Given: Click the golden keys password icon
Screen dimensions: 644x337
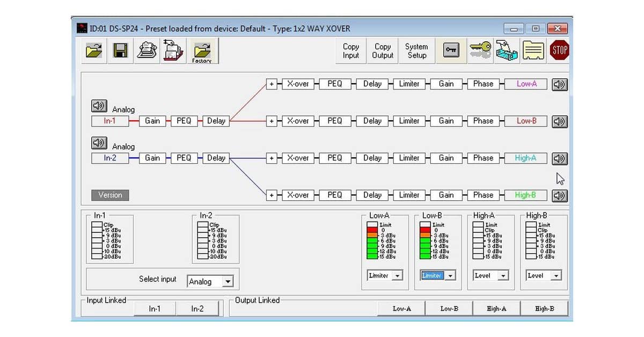Looking at the screenshot, I should (479, 51).
